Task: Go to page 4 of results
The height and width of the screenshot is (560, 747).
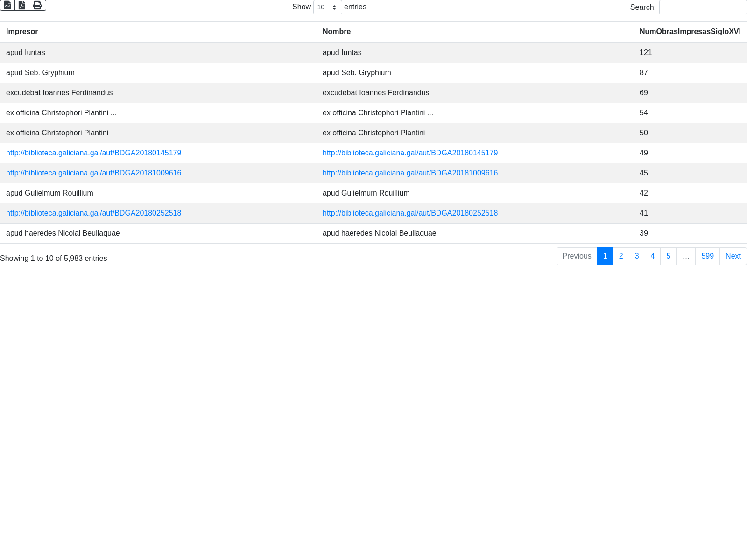Action: point(652,256)
